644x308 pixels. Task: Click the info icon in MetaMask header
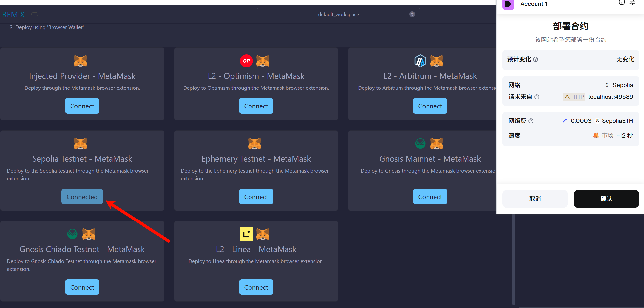pos(621,3)
